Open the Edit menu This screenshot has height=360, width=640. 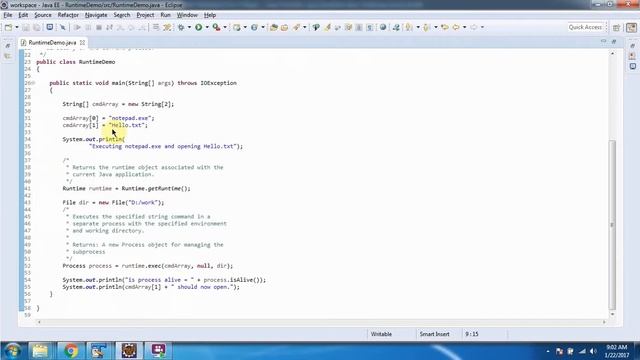coord(23,15)
